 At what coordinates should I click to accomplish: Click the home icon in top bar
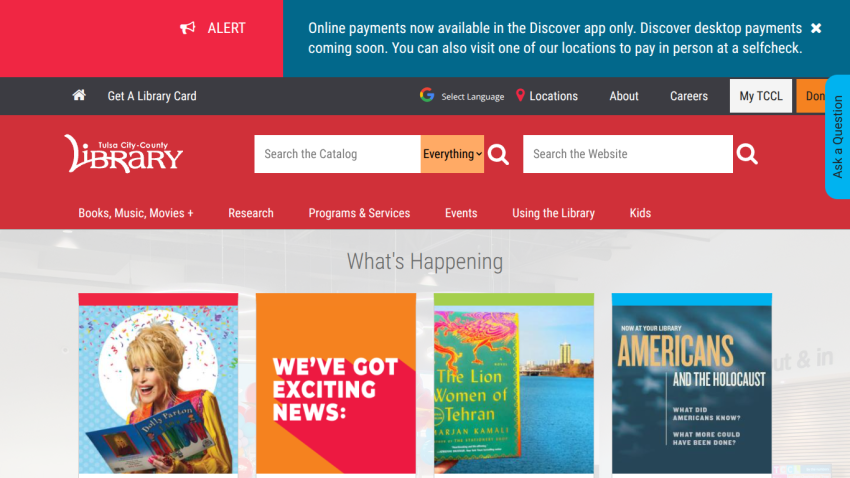tap(79, 95)
